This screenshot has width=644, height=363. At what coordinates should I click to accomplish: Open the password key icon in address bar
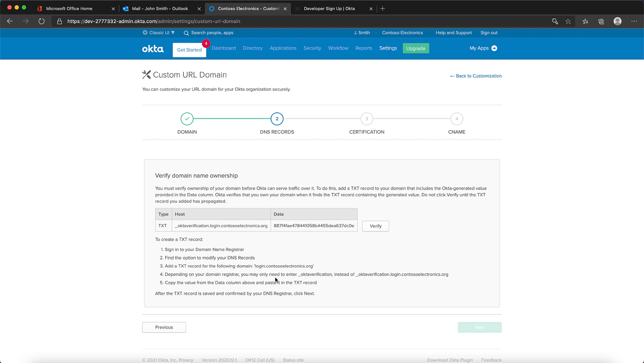click(x=555, y=21)
